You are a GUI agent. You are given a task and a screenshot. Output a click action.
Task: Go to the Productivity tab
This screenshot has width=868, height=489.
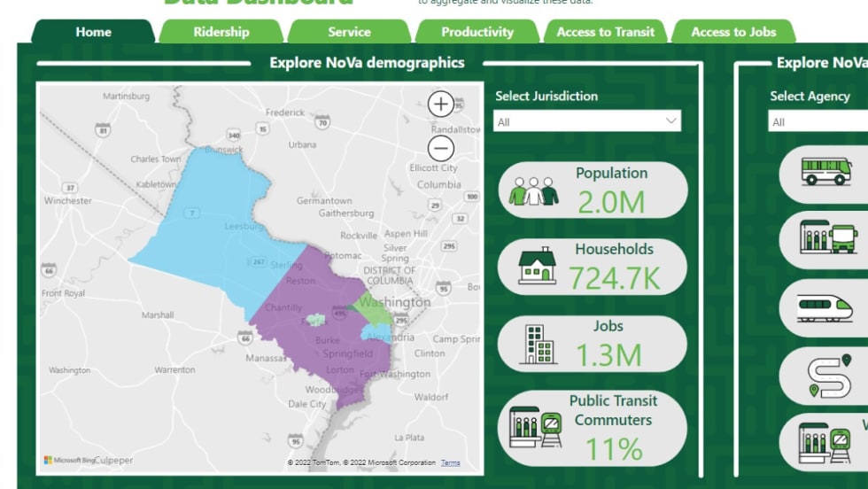[477, 32]
